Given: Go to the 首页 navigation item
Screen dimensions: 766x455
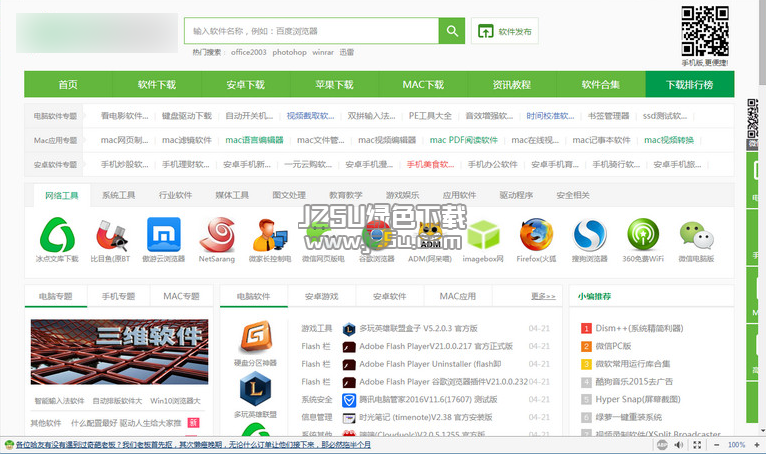Looking at the screenshot, I should [x=68, y=85].
